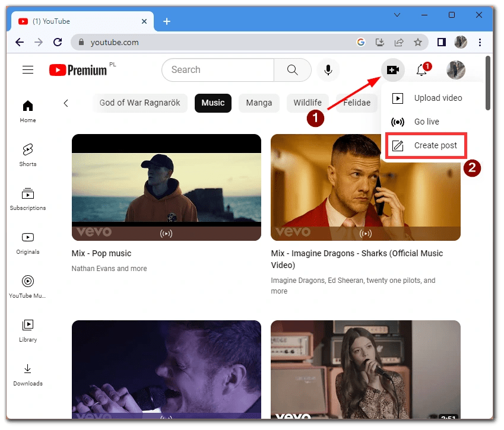Open Chrome profile avatar in toolbar
Image resolution: width=504 pixels, height=430 pixels.
click(461, 42)
